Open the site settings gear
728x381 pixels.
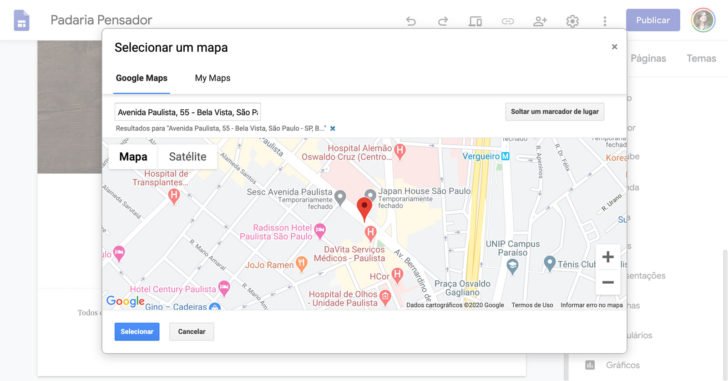pos(572,21)
